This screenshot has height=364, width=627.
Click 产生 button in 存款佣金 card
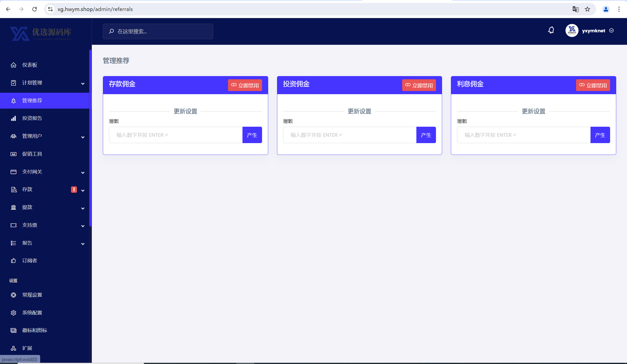pyautogui.click(x=252, y=135)
